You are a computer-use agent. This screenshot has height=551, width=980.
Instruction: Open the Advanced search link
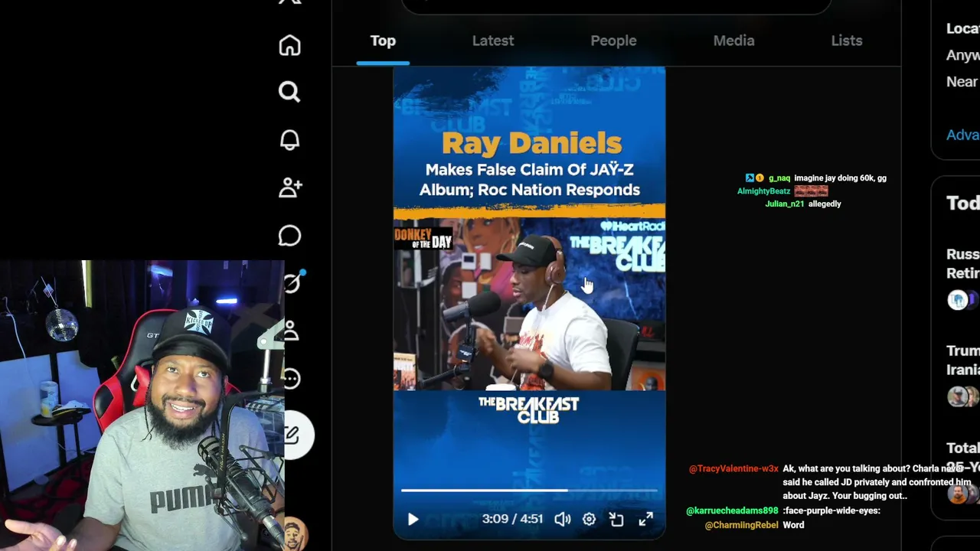click(x=962, y=135)
